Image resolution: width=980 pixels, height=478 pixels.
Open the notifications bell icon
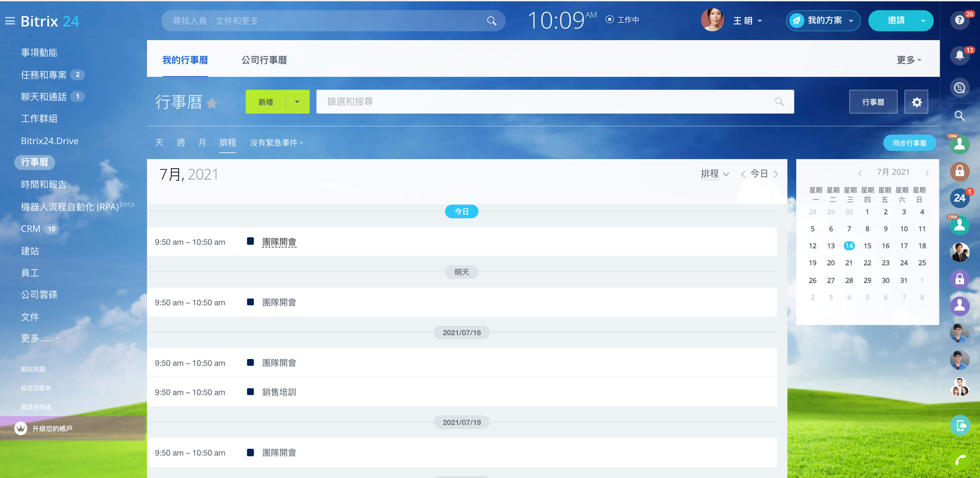[x=959, y=55]
